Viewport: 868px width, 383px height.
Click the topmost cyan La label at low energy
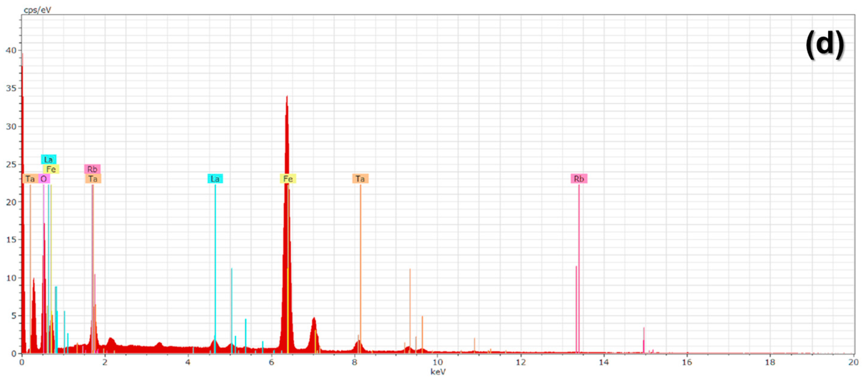49,159
